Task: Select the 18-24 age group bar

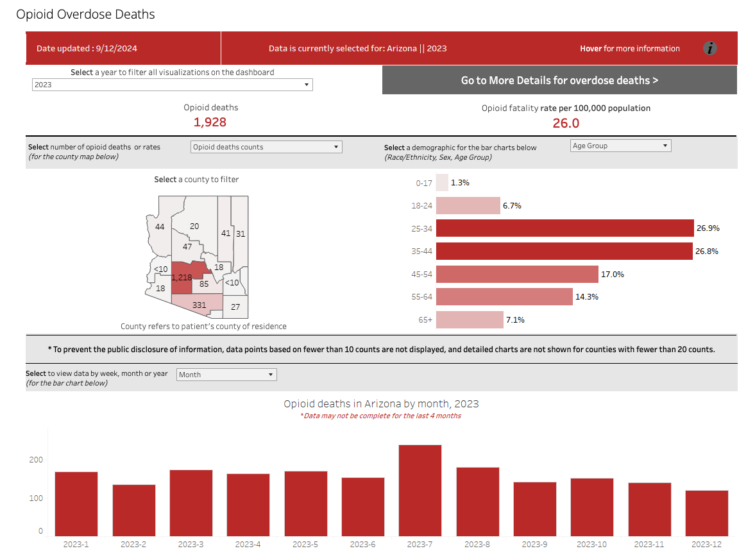Action: tap(468, 206)
